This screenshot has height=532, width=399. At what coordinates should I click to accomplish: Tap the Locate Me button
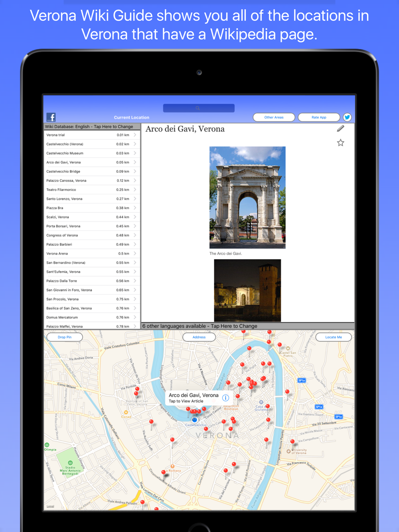(x=334, y=337)
